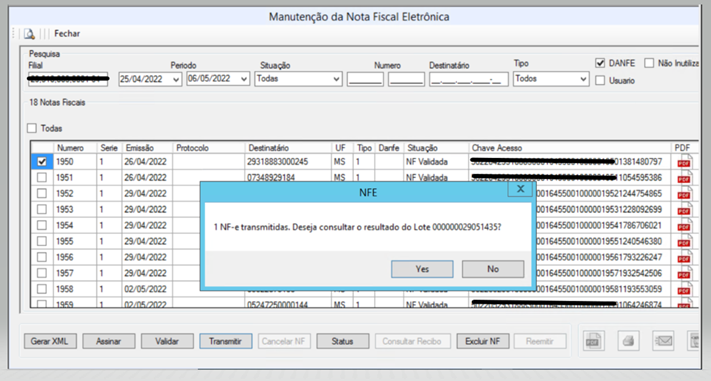Viewport: 711px width, 381px height.
Task: Click the Destinatário search input field
Action: [x=468, y=79]
